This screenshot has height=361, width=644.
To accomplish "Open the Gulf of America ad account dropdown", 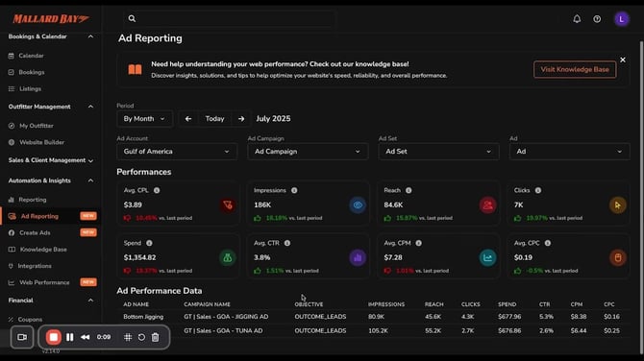I will [x=177, y=152].
